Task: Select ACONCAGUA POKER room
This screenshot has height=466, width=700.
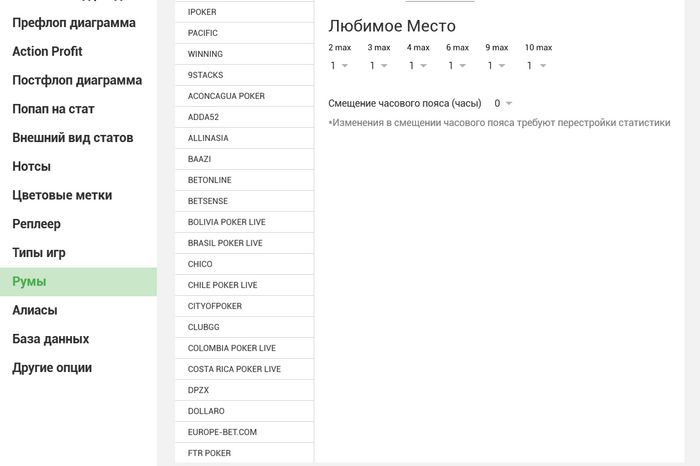Action: tap(244, 96)
